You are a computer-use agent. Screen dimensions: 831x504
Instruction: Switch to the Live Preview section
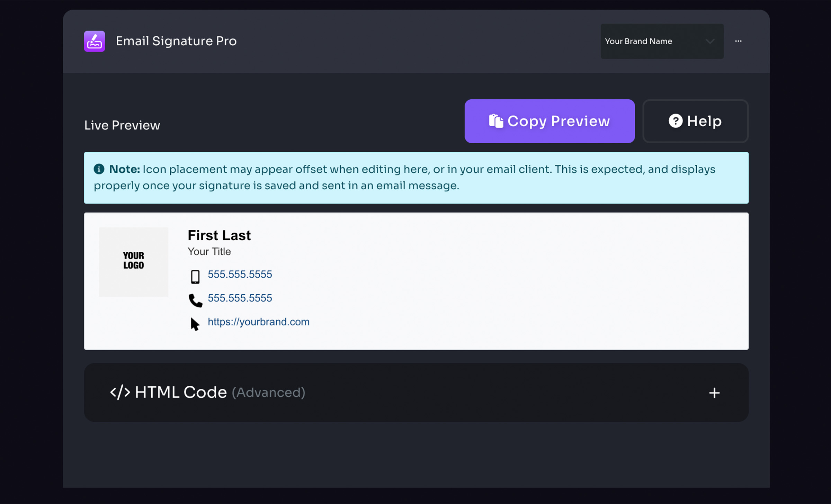tap(122, 125)
